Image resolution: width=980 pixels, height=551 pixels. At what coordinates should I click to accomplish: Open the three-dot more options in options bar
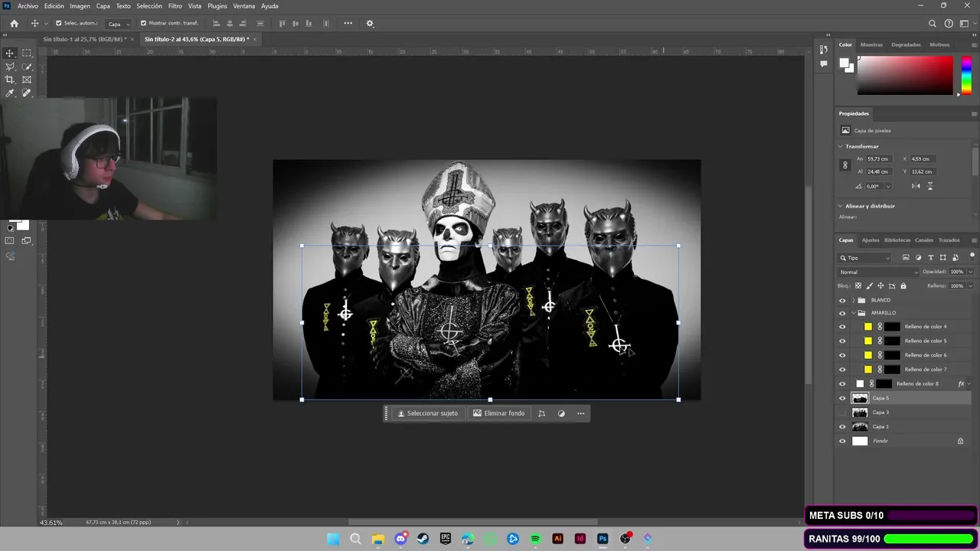click(348, 23)
